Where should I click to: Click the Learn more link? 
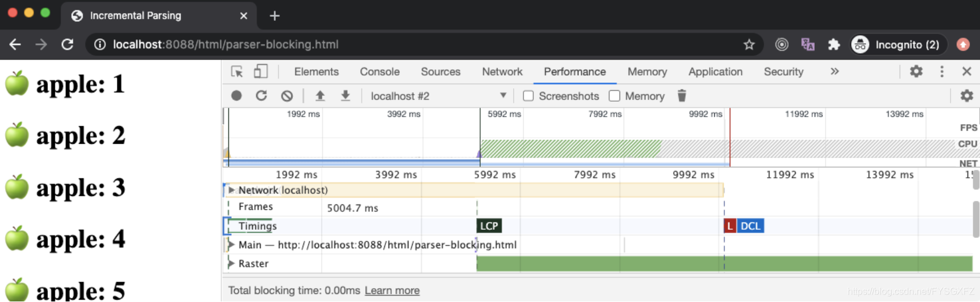[392, 290]
